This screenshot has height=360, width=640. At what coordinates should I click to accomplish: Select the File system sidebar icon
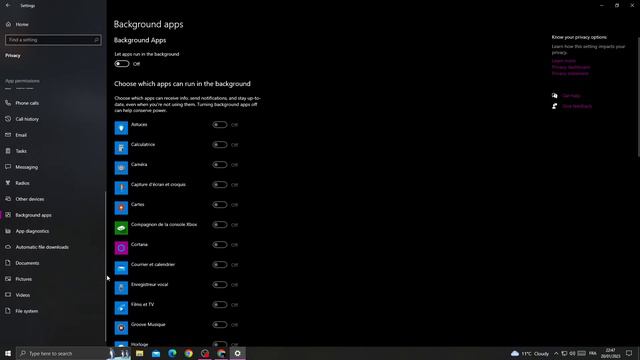pyautogui.click(x=8, y=311)
